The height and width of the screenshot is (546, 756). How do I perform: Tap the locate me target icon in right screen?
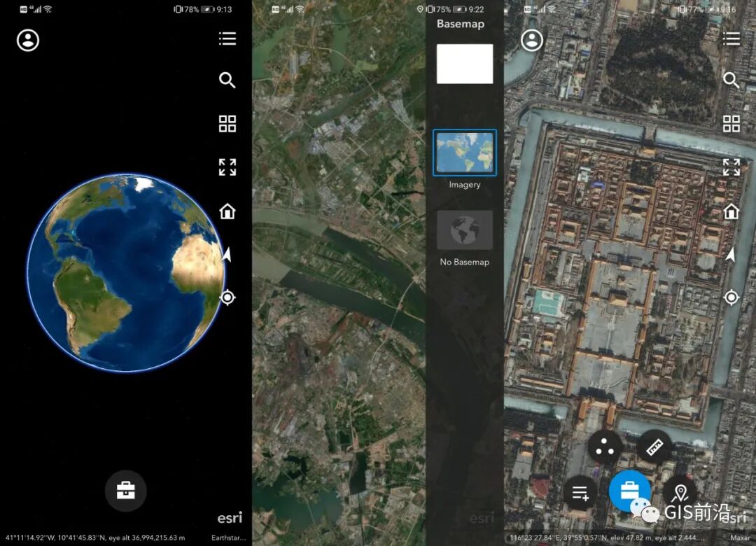pyautogui.click(x=731, y=297)
